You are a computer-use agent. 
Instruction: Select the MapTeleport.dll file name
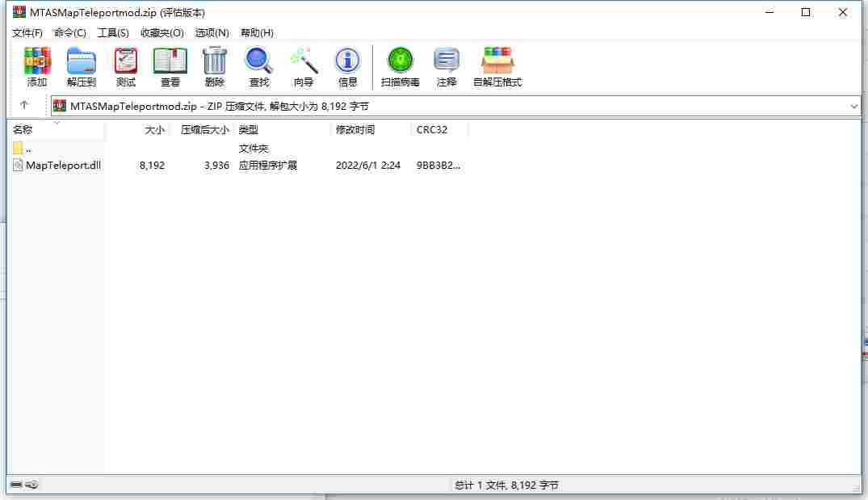pyautogui.click(x=63, y=165)
